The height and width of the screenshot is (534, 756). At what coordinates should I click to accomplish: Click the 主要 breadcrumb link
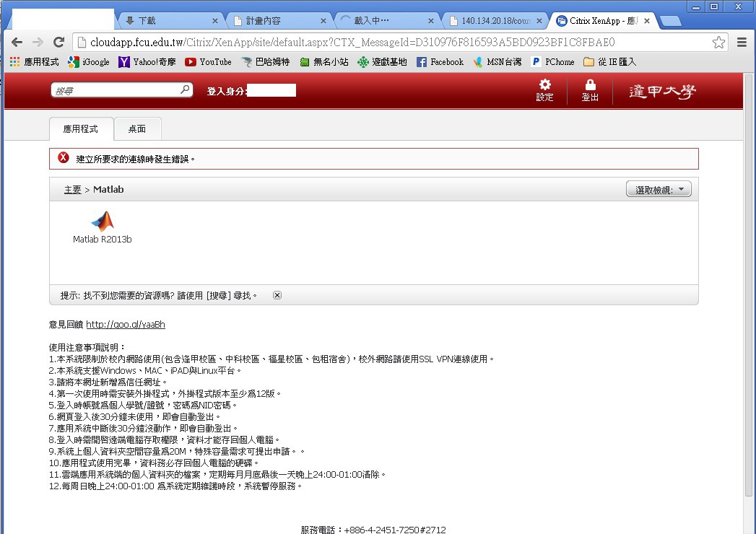[x=73, y=189]
